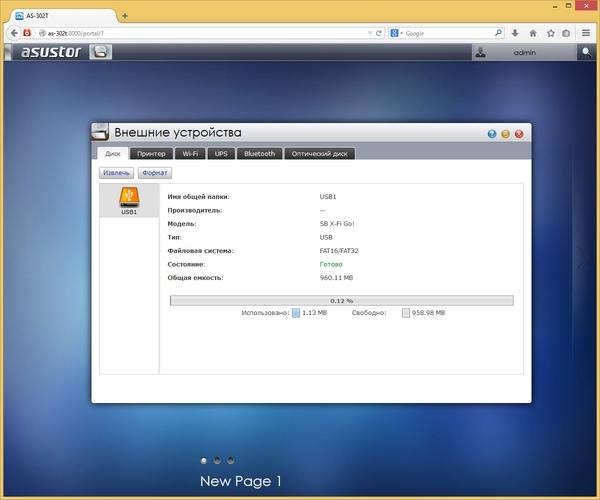The width and height of the screenshot is (600, 500).
Task: Click the New Page 1 label
Action: [241, 481]
